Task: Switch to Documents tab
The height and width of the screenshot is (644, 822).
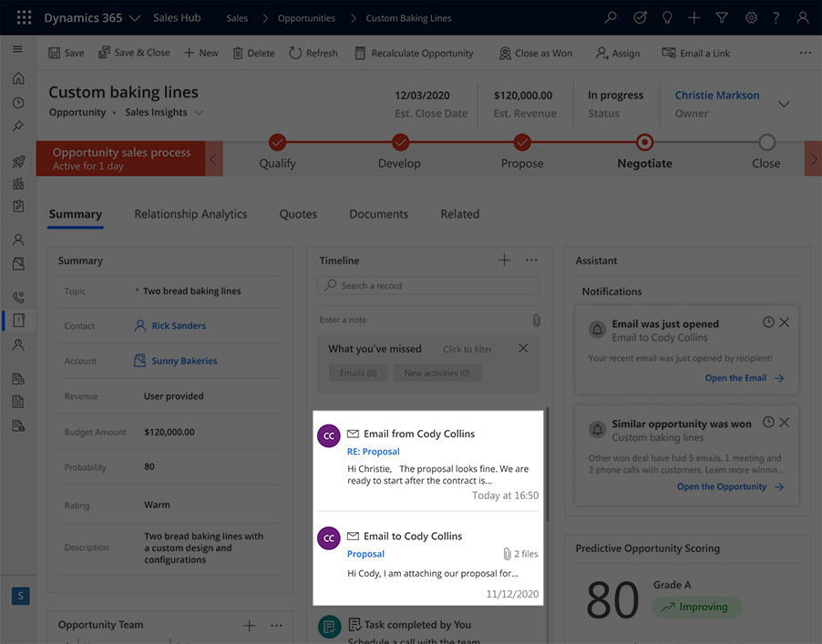Action: click(x=378, y=214)
